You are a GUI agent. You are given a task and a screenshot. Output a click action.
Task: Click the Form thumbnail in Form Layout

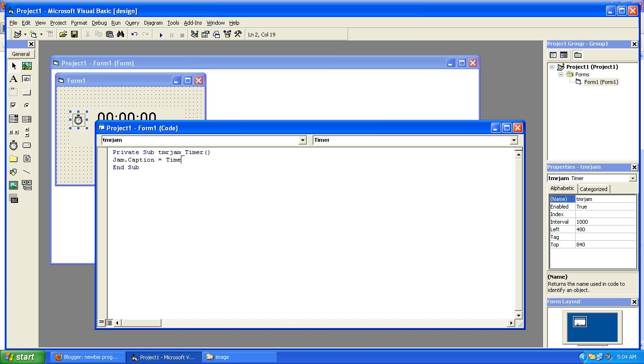580,322
